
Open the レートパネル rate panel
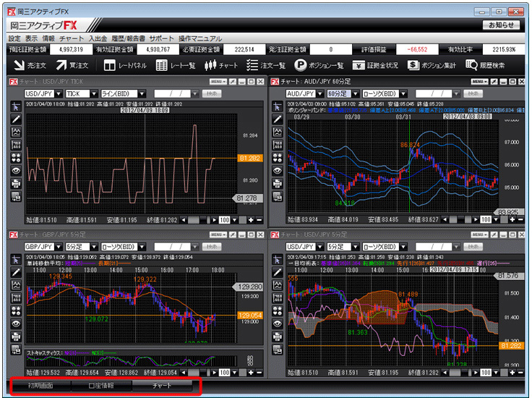[x=125, y=65]
